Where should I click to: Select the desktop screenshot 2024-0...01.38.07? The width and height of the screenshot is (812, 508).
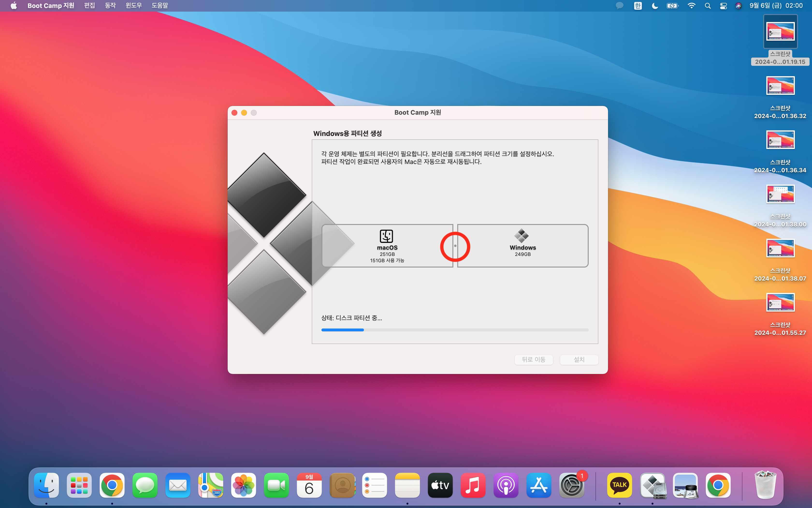pyautogui.click(x=780, y=260)
